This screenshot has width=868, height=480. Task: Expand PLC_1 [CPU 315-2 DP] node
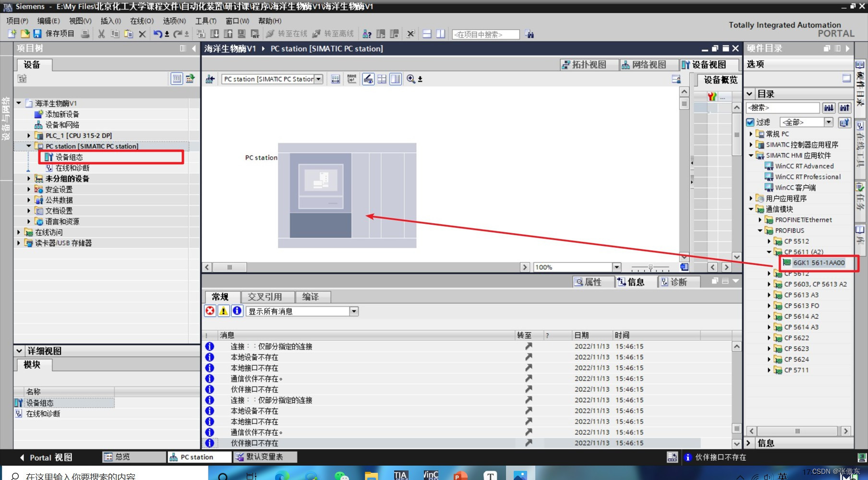pos(29,136)
